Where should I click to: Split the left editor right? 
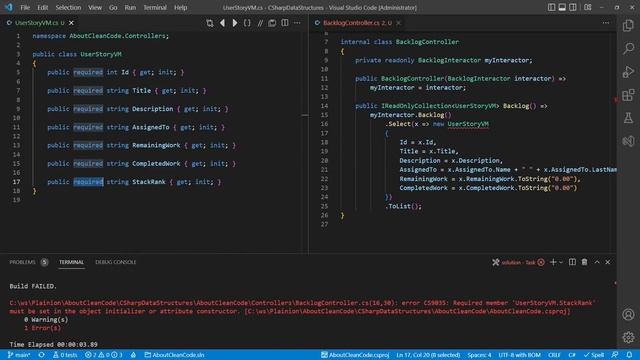[x=284, y=23]
